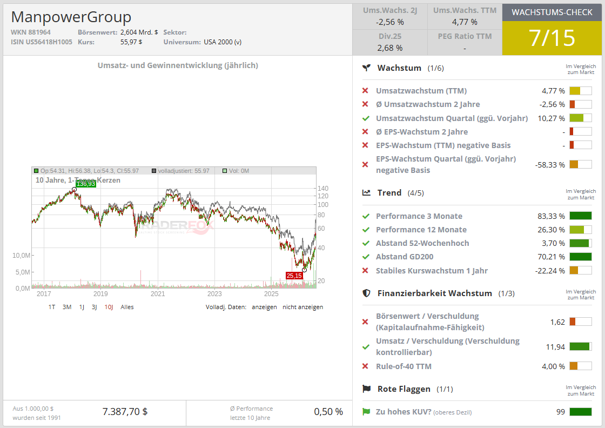Select the 10J chart timeframe

109,307
